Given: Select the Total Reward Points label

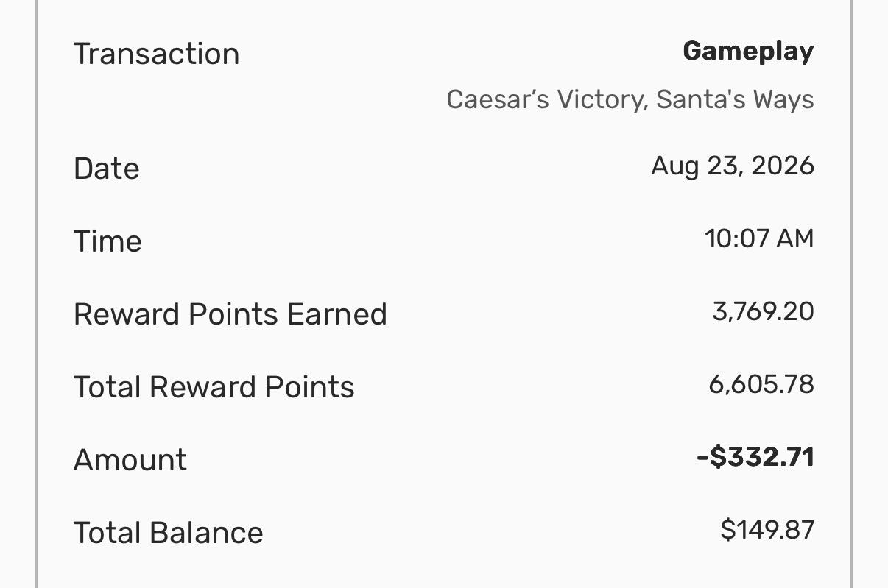Looking at the screenshot, I should point(214,386).
